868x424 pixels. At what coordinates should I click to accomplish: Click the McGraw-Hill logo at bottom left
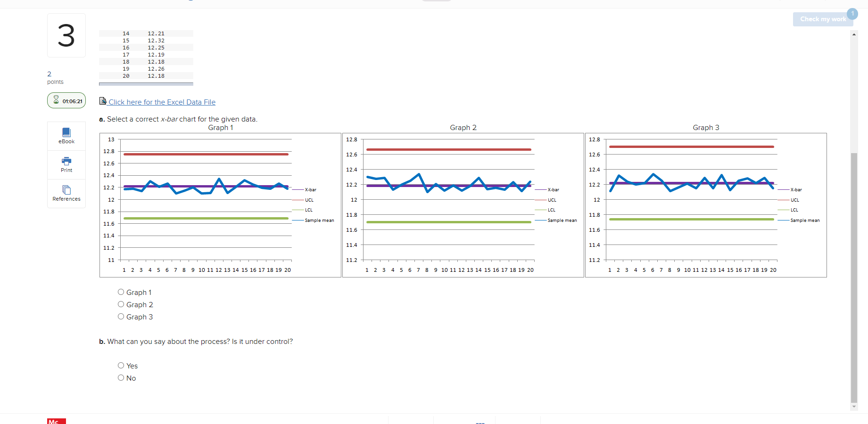(56, 421)
